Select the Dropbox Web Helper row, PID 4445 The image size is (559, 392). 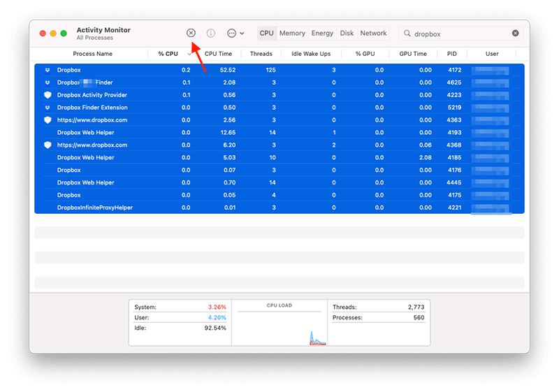(279, 182)
